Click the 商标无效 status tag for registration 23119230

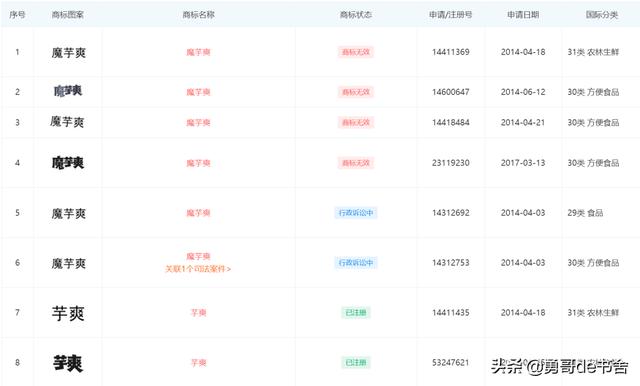(x=356, y=163)
